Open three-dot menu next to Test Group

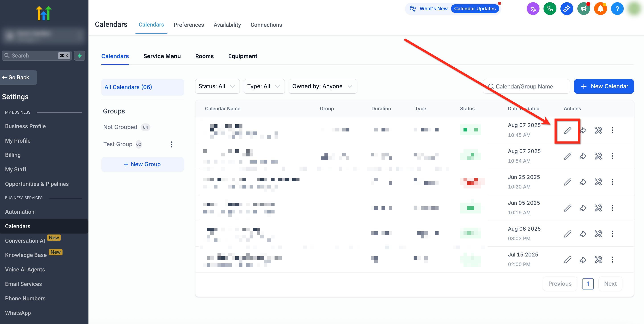click(172, 144)
